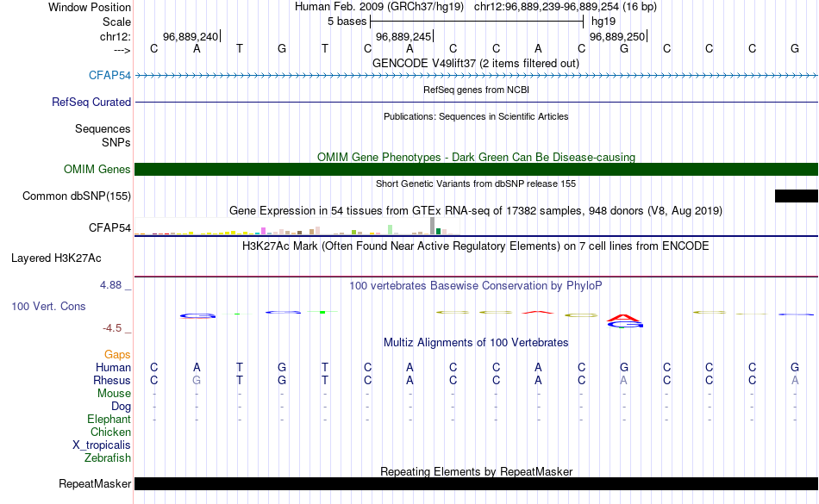Open Repeating Elements by RepeatMasker title

point(476,471)
